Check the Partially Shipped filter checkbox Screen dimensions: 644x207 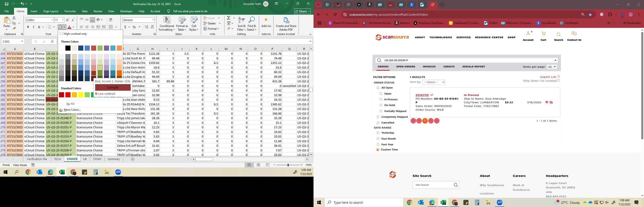tap(381, 111)
